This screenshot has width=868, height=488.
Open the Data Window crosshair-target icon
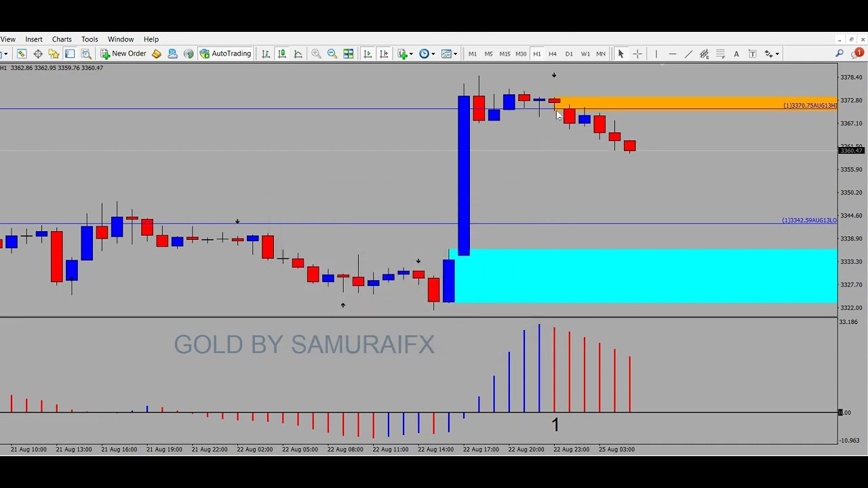pos(38,54)
